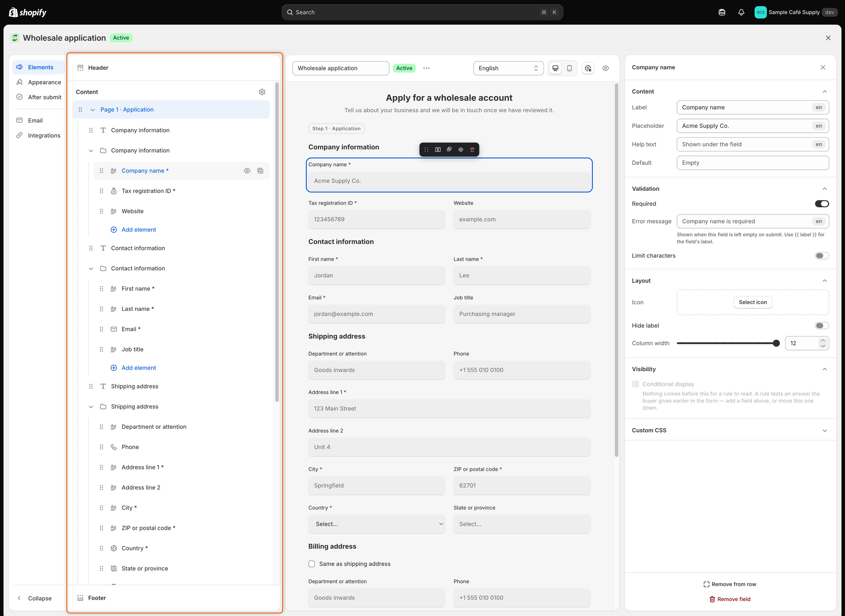
Task: Collapse Page 1 Application chevron
Action: [93, 109]
